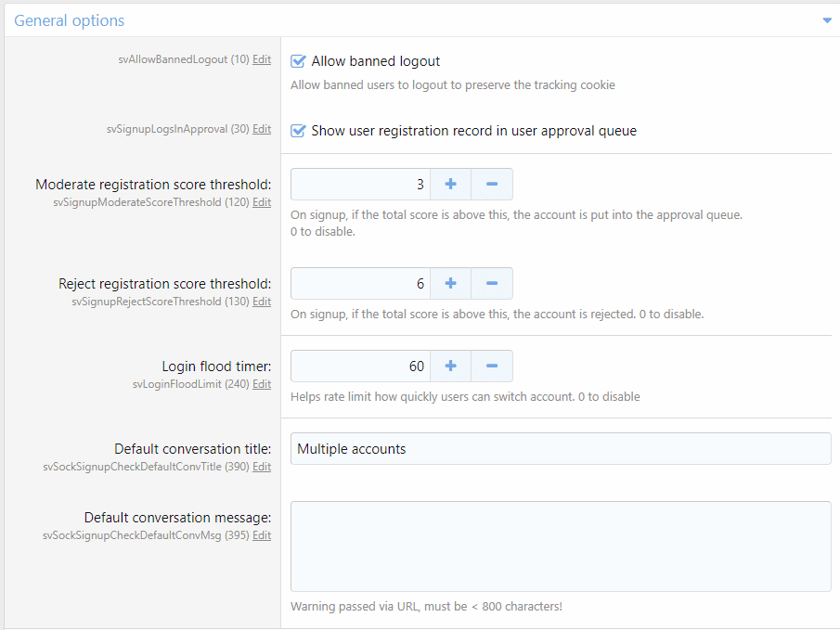Toggle Show user registration record checkbox

(298, 131)
